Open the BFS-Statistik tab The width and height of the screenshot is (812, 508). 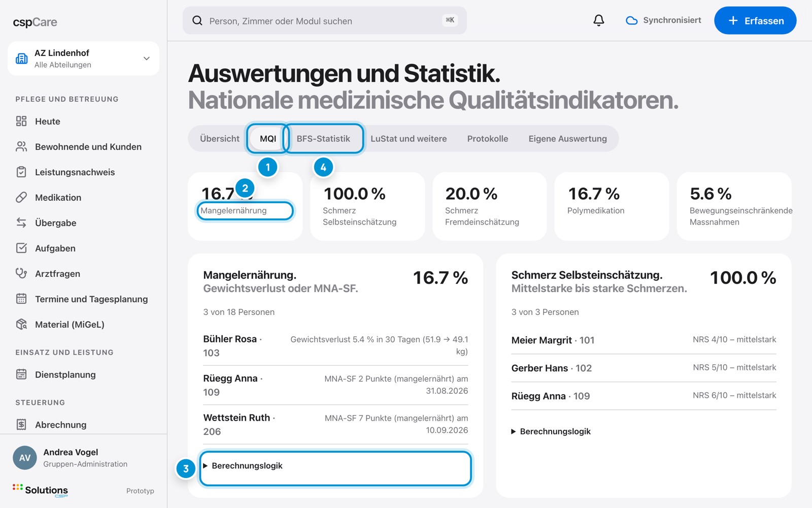323,139
